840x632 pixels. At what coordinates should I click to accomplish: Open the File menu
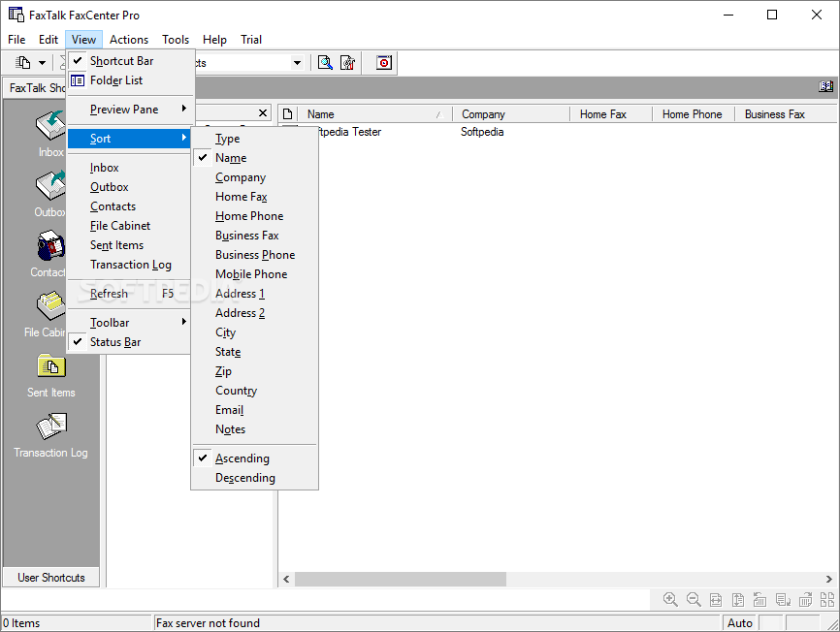[x=16, y=40]
